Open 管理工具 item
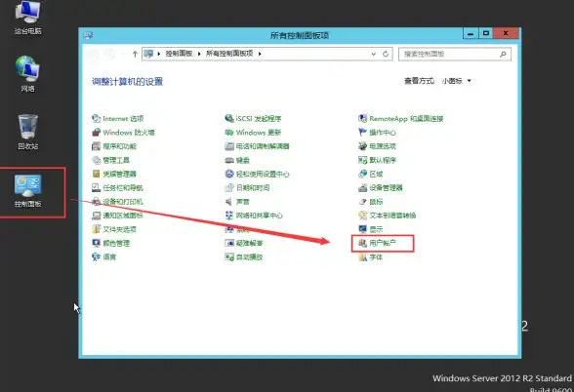This screenshot has width=574, height=392. 110,160
